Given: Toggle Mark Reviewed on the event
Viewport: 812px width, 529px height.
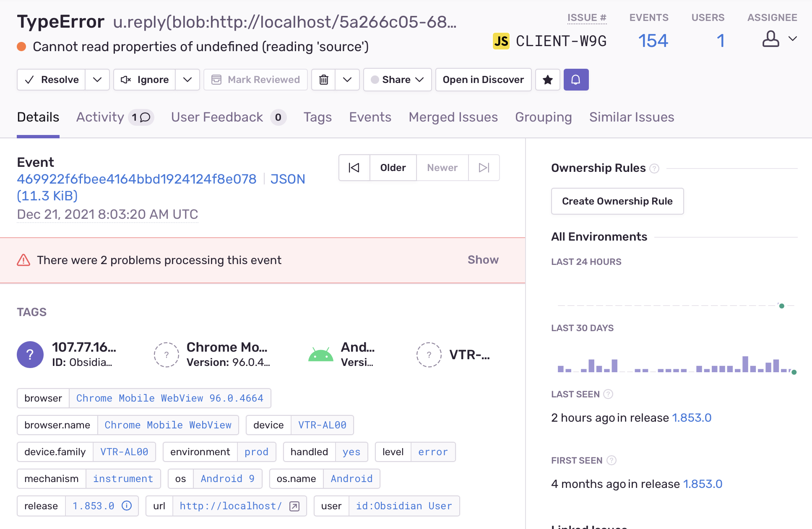Looking at the screenshot, I should click(256, 80).
